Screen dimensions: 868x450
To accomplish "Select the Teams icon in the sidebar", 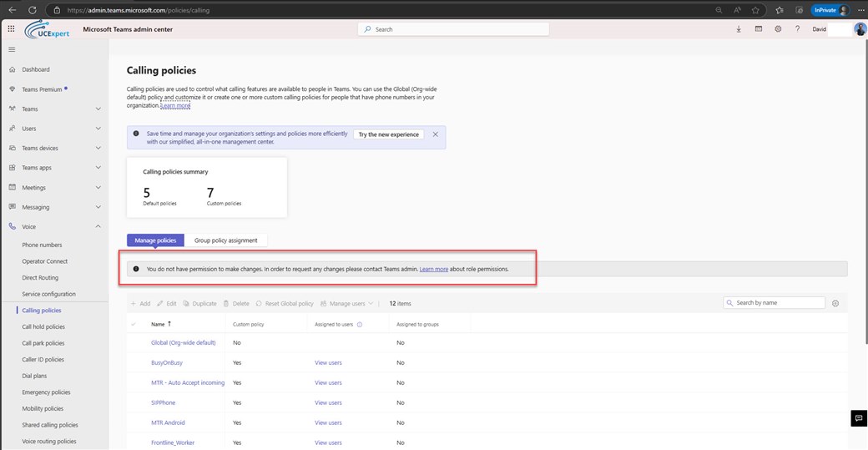I will tap(13, 109).
